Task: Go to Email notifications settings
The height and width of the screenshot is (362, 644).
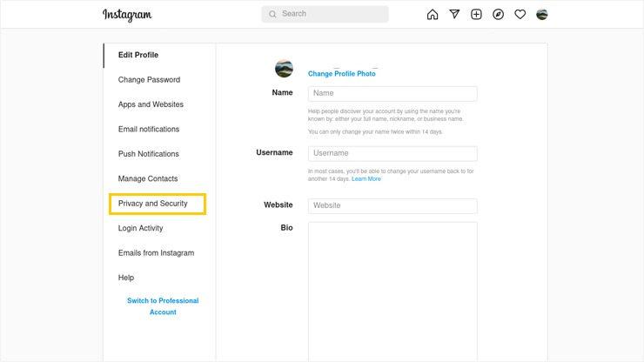Action: point(149,129)
